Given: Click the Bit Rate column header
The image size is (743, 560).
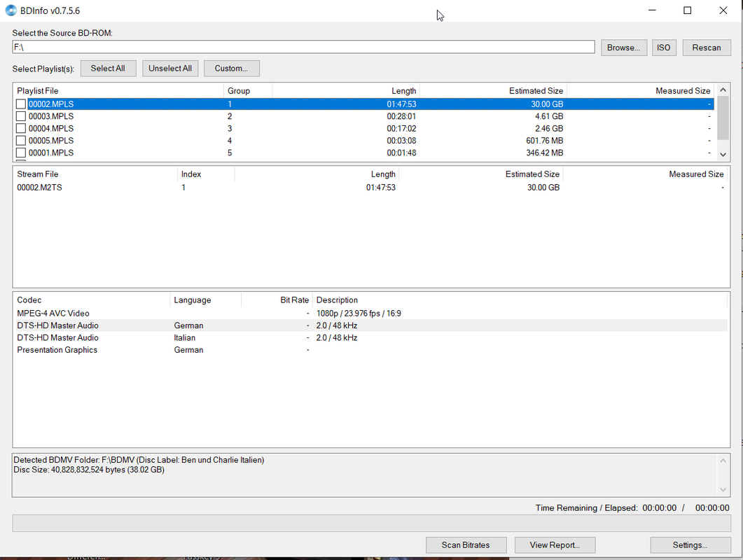Looking at the screenshot, I should click(277, 300).
